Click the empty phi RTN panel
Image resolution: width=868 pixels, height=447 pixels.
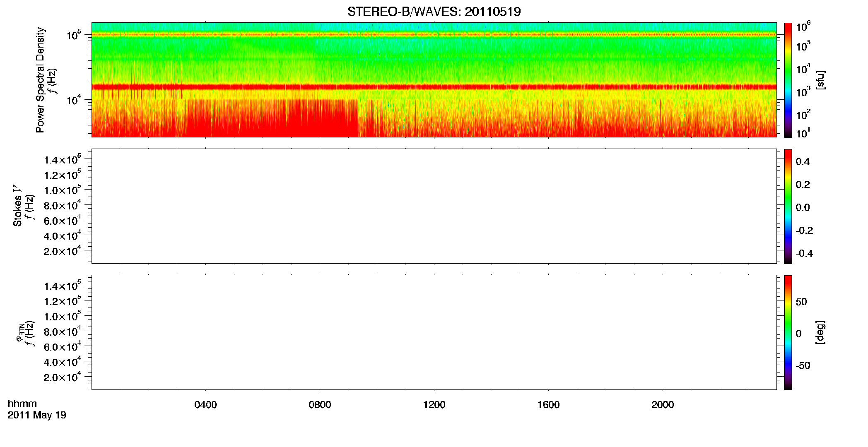click(434, 332)
